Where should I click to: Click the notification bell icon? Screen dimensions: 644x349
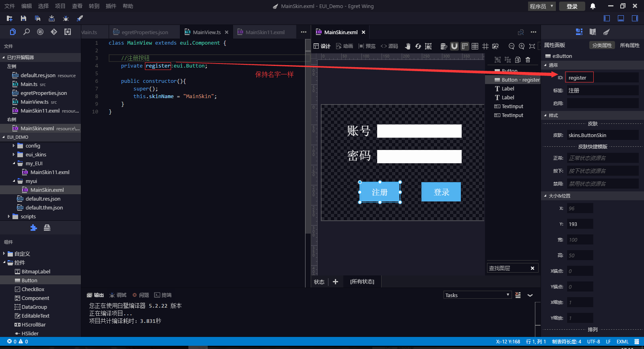[593, 6]
